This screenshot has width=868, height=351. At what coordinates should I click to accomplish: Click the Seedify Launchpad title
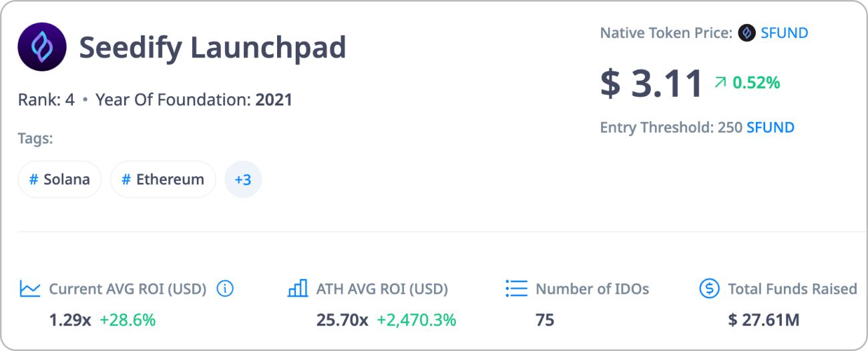213,47
